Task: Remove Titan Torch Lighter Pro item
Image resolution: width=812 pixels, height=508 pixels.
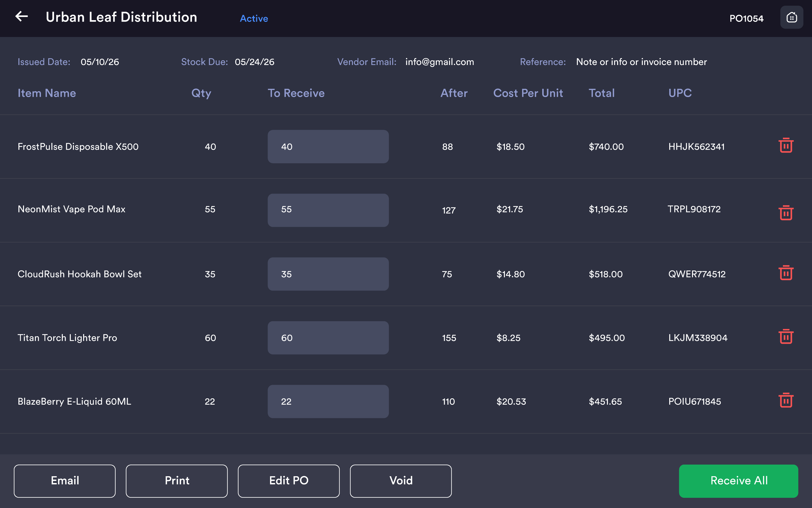Action: pyautogui.click(x=786, y=336)
